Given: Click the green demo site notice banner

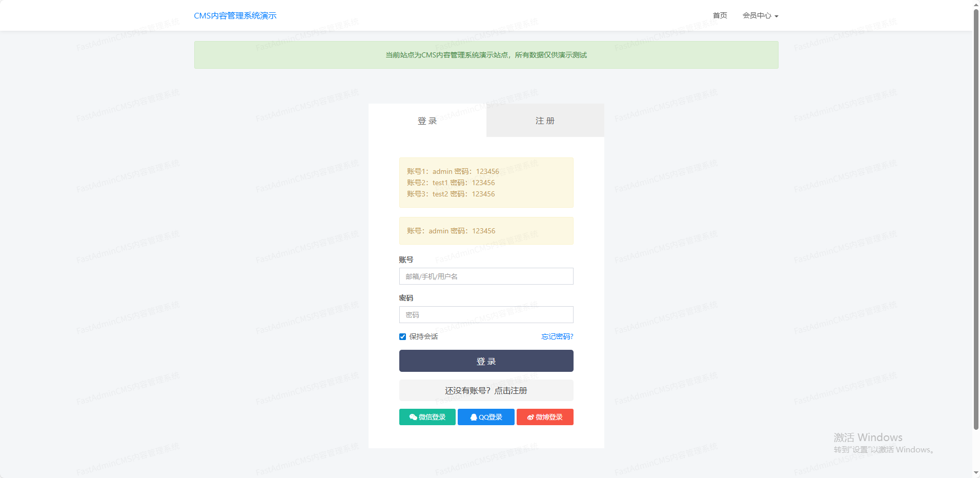Looking at the screenshot, I should [486, 55].
